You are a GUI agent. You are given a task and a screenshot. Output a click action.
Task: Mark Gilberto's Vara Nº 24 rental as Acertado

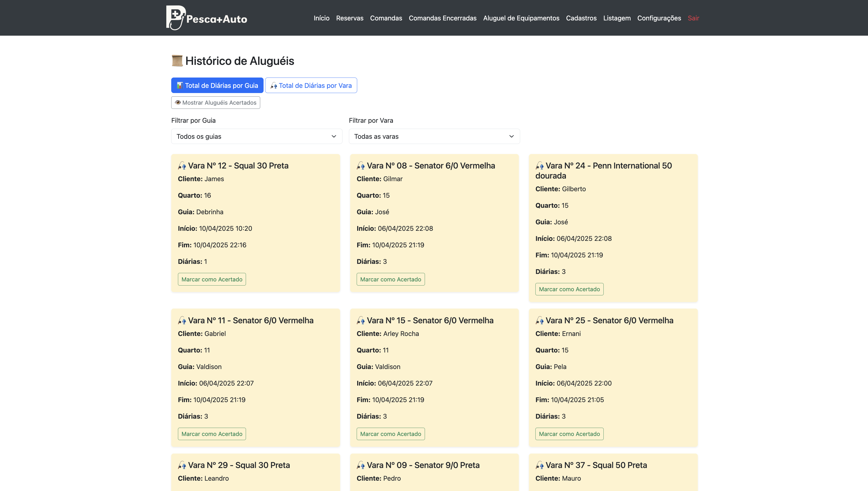click(x=569, y=289)
